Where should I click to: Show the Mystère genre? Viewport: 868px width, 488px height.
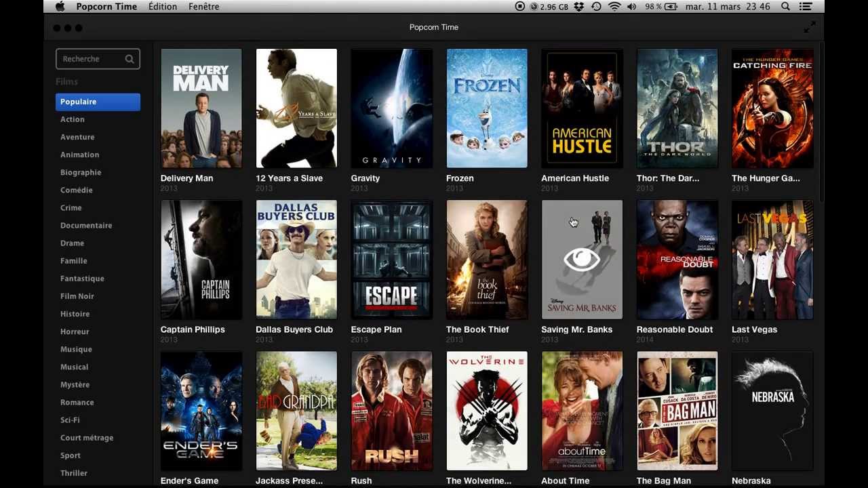[75, 384]
